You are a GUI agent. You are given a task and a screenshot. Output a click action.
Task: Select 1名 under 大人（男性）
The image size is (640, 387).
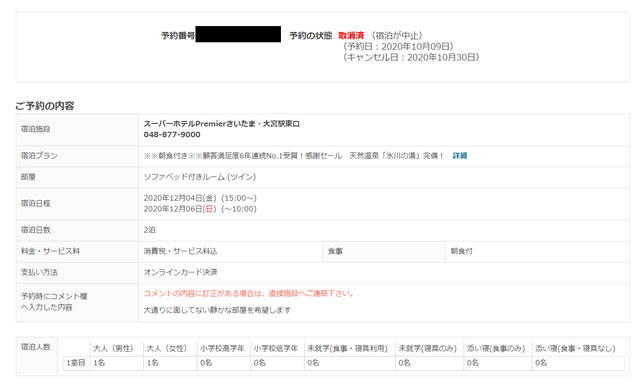coord(99,363)
